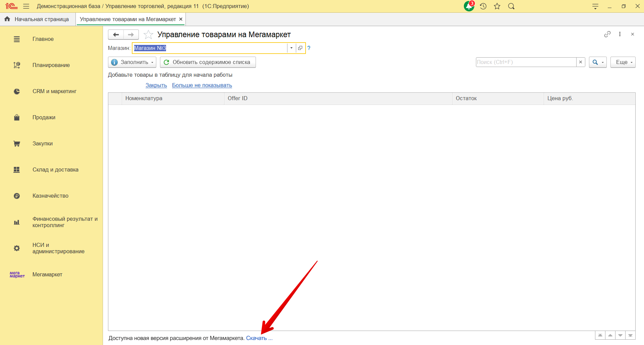Click the back arrow button
644x345 pixels.
point(116,34)
